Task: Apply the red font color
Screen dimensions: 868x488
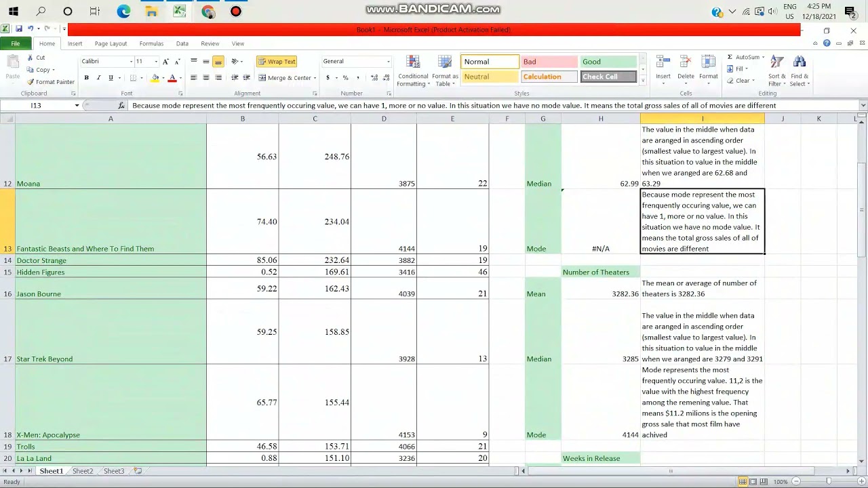Action: click(172, 78)
